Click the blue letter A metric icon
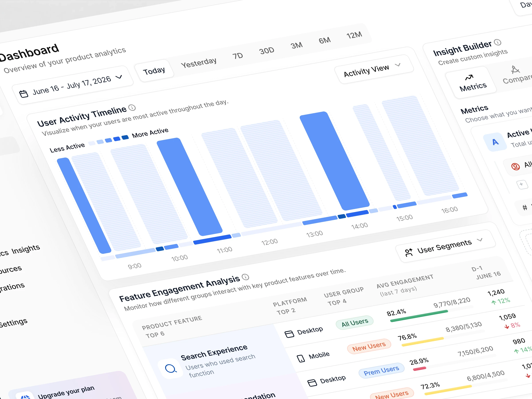The height and width of the screenshot is (399, 532). (495, 142)
